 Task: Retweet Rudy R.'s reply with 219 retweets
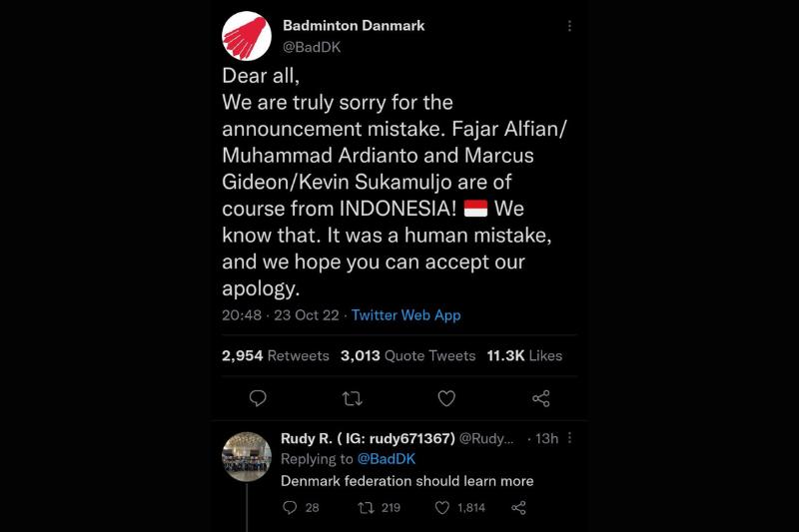366,507
